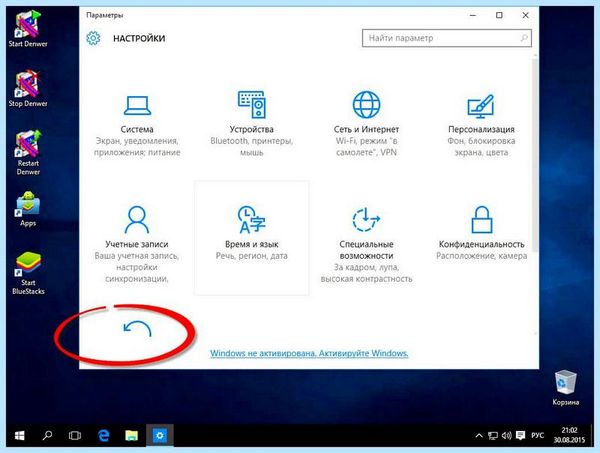Launch Microsoft Edge from the taskbar

[x=103, y=435]
